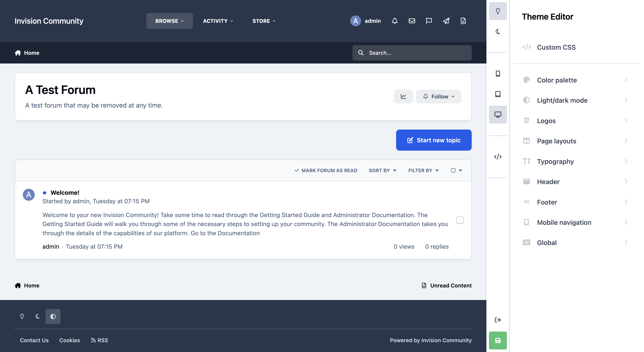
Task: Click the home icon in the top breadcrumb
Action: (18, 53)
